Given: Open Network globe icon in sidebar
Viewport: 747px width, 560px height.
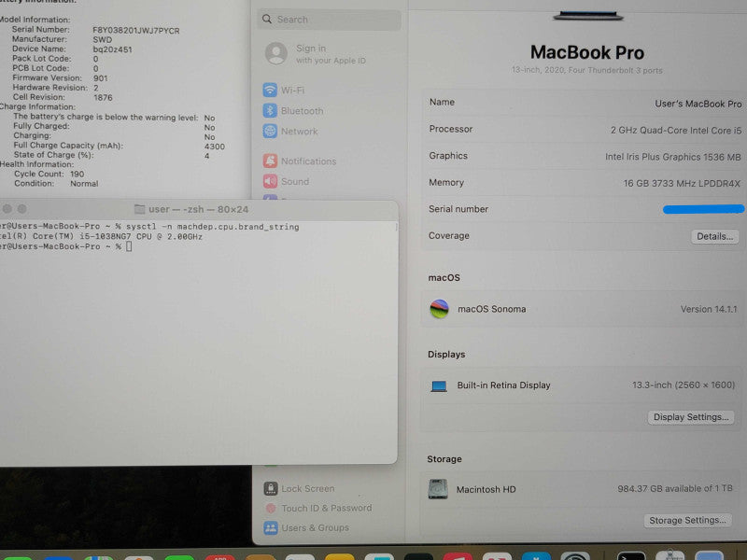Looking at the screenshot, I should click(x=270, y=131).
